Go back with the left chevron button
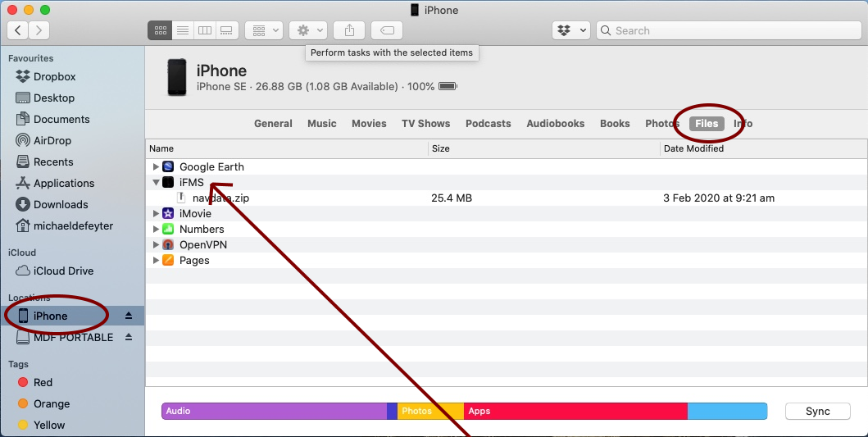 click(x=18, y=30)
